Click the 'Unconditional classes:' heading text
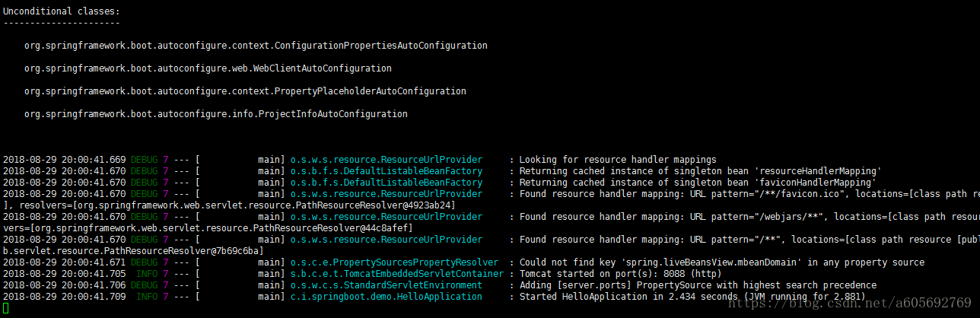980x318 pixels. coord(62,11)
